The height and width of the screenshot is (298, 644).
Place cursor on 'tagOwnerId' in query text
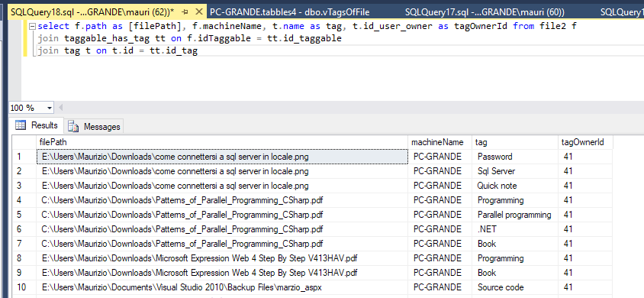481,27
